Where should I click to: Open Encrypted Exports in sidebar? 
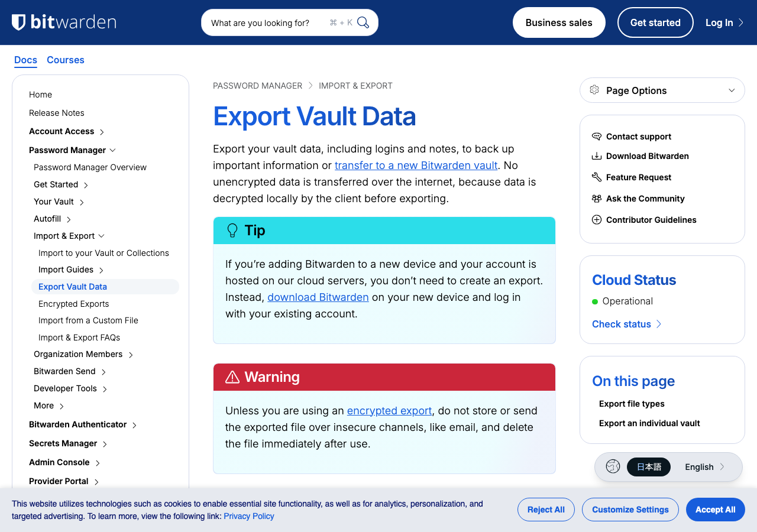click(x=74, y=304)
